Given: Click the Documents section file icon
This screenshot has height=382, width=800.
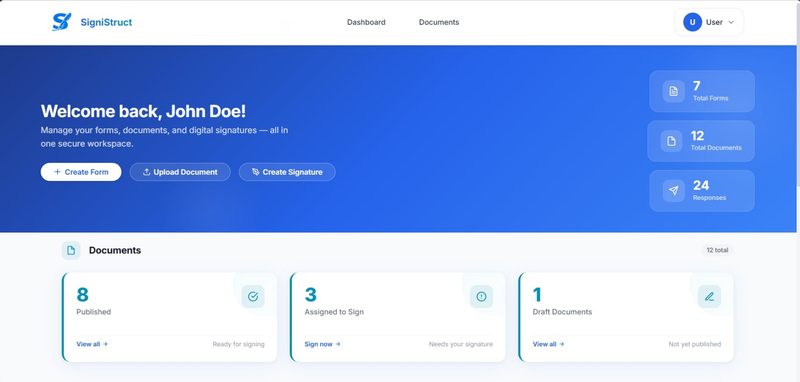Looking at the screenshot, I should point(71,250).
